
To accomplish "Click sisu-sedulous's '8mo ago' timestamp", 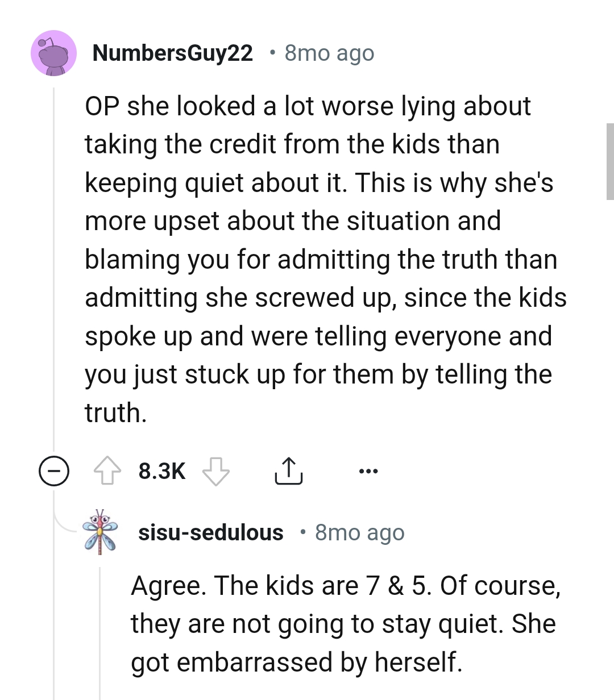I will click(x=359, y=532).
